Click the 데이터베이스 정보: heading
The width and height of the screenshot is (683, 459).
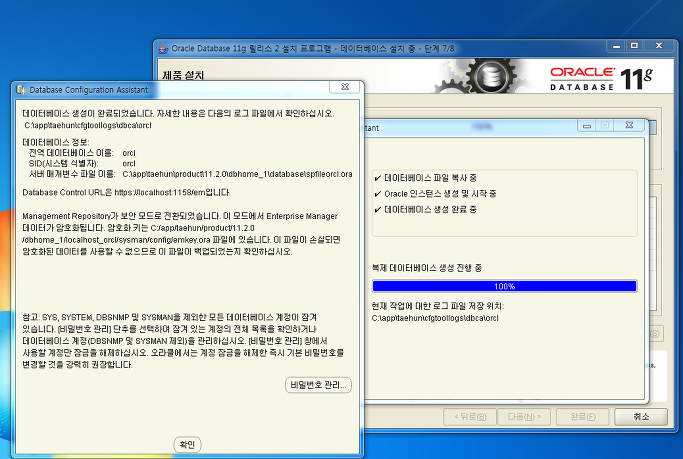(56, 142)
